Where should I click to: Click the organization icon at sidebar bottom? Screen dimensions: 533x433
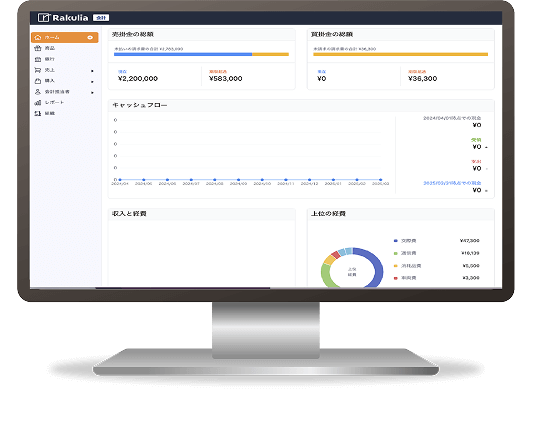pyautogui.click(x=38, y=113)
